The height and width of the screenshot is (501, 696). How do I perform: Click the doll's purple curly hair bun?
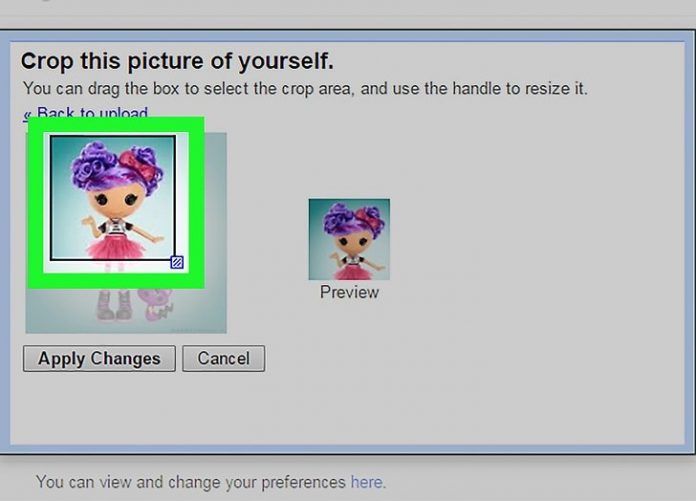coord(93,164)
